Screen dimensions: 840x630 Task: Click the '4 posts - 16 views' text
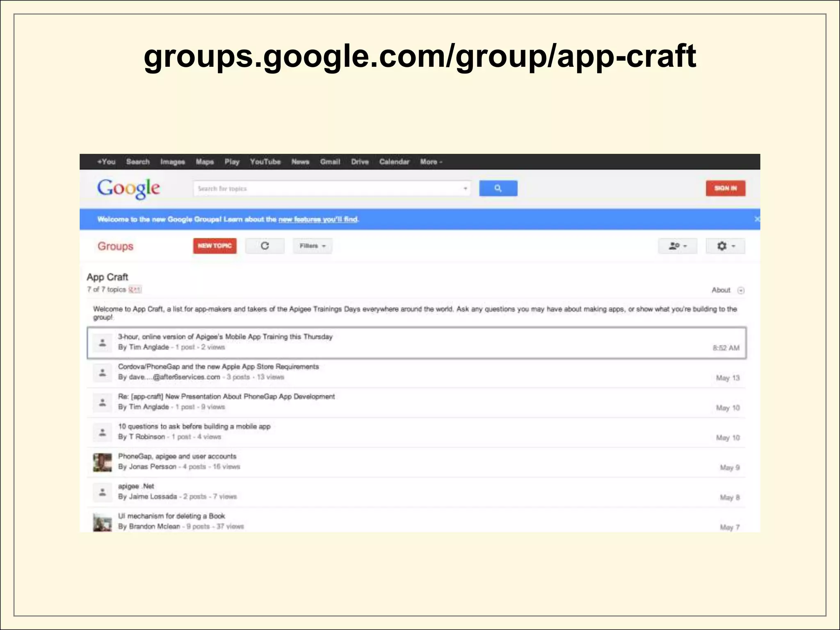pos(212,467)
